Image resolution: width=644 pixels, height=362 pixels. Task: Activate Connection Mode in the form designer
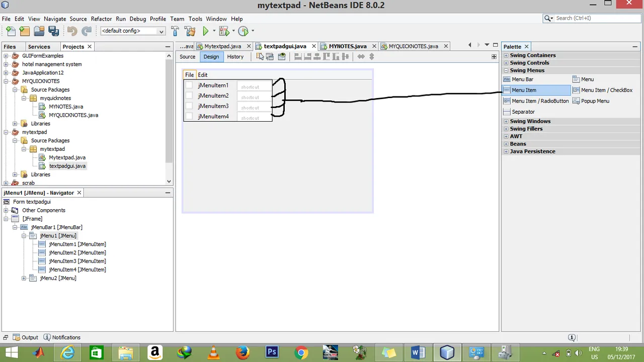[x=270, y=56]
